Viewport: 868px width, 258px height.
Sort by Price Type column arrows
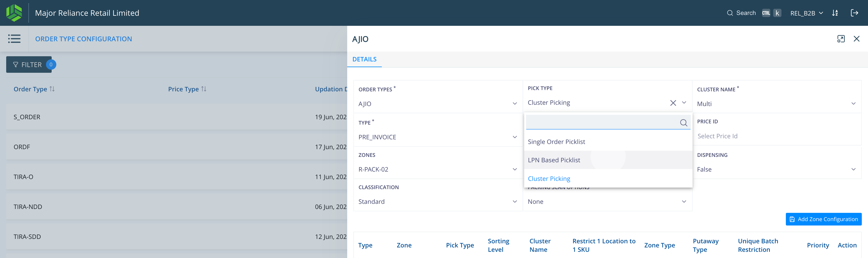(x=204, y=89)
